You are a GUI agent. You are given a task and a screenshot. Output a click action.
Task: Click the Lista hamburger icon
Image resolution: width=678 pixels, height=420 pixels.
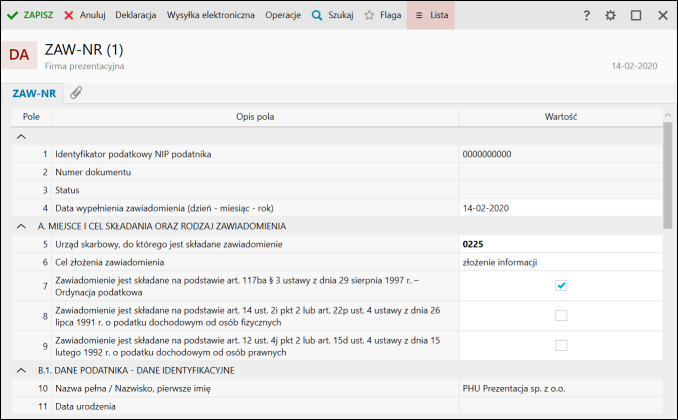click(419, 16)
